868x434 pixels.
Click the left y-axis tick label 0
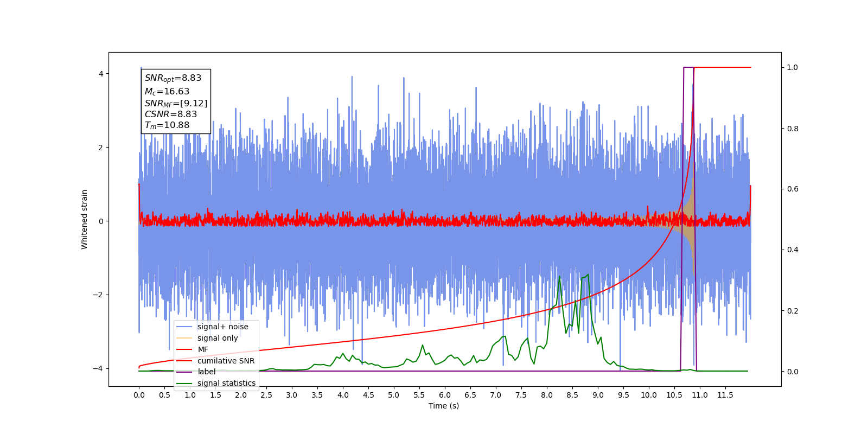pyautogui.click(x=101, y=221)
